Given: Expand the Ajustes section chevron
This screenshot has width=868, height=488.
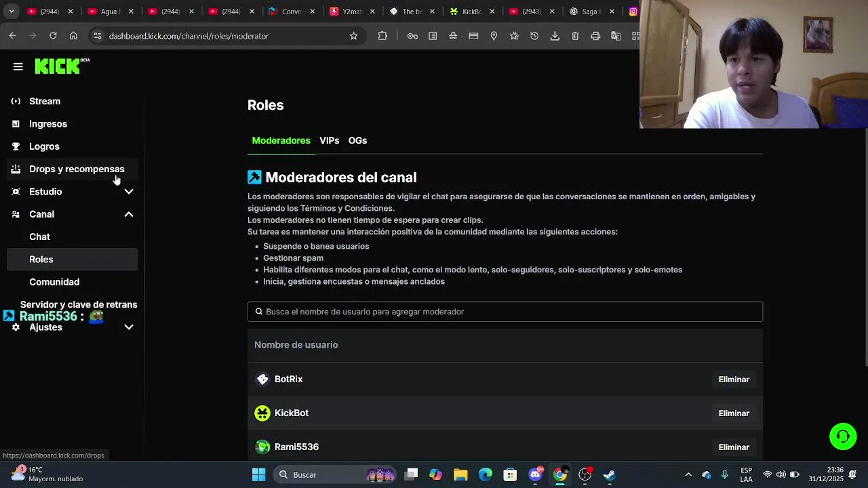Looking at the screenshot, I should [129, 327].
